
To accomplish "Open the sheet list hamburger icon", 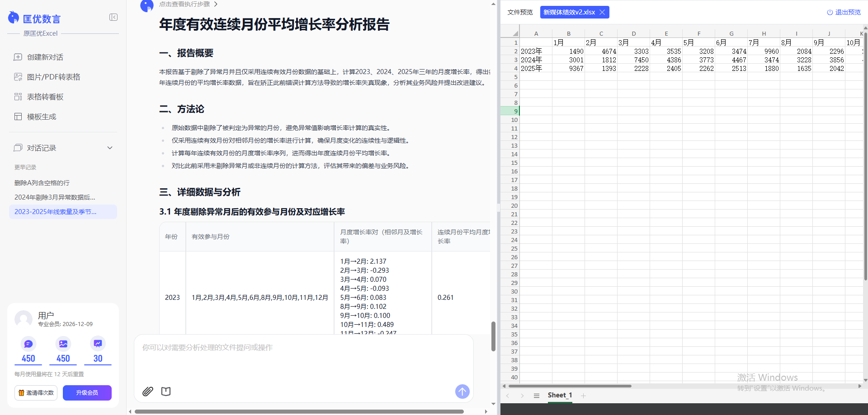I will (537, 395).
